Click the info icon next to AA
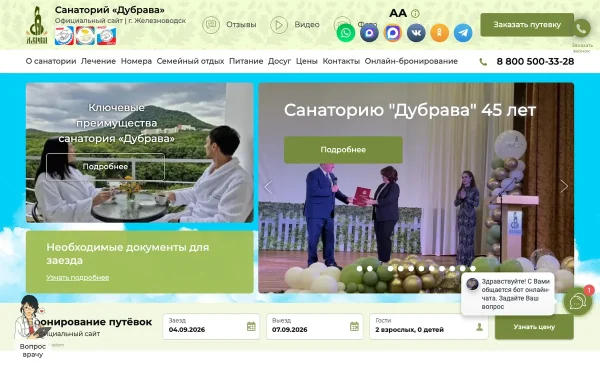 415,14
